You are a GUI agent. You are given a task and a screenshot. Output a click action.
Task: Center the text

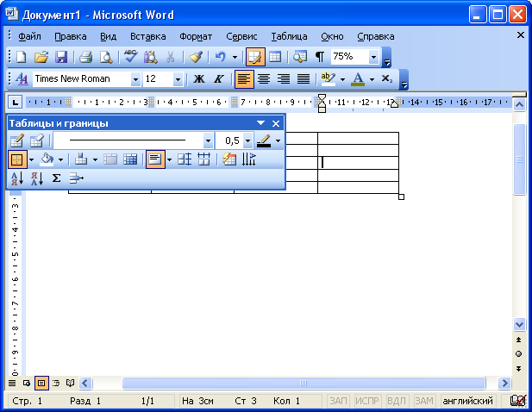click(x=264, y=79)
